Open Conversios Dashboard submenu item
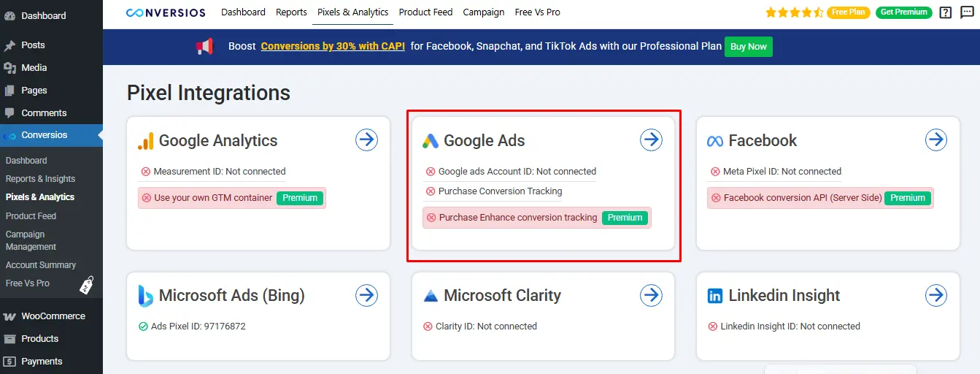 (26, 161)
